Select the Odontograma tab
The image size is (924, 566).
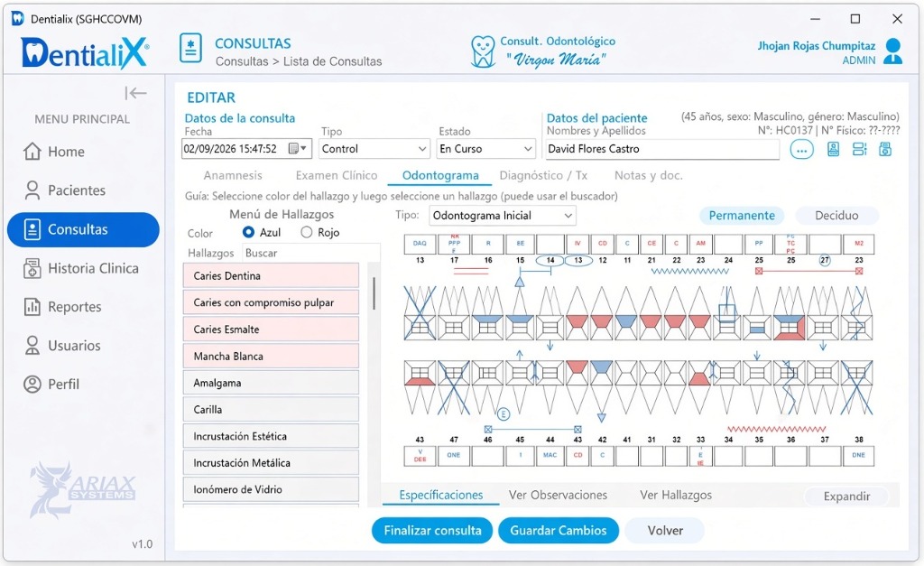point(440,175)
